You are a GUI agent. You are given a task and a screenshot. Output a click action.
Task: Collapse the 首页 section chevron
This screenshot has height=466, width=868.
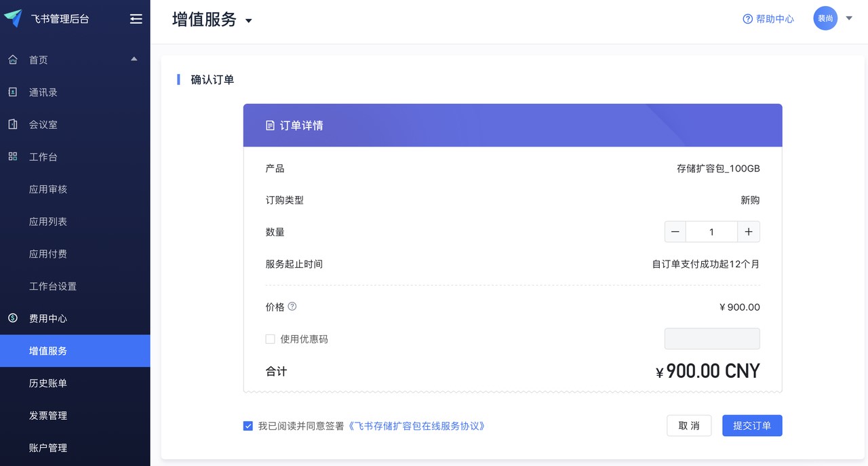(x=134, y=59)
